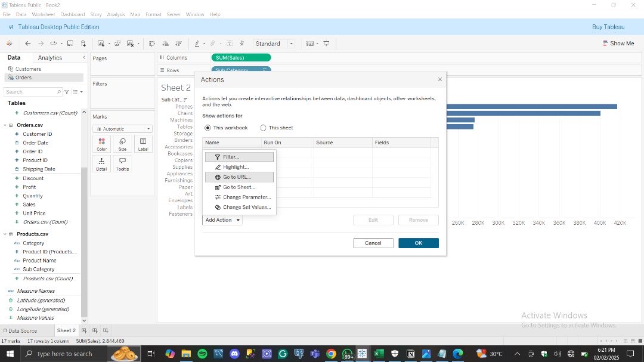644x362 pixels.
Task: Click the New Data Source toolbar icon
Action: tap(83, 43)
